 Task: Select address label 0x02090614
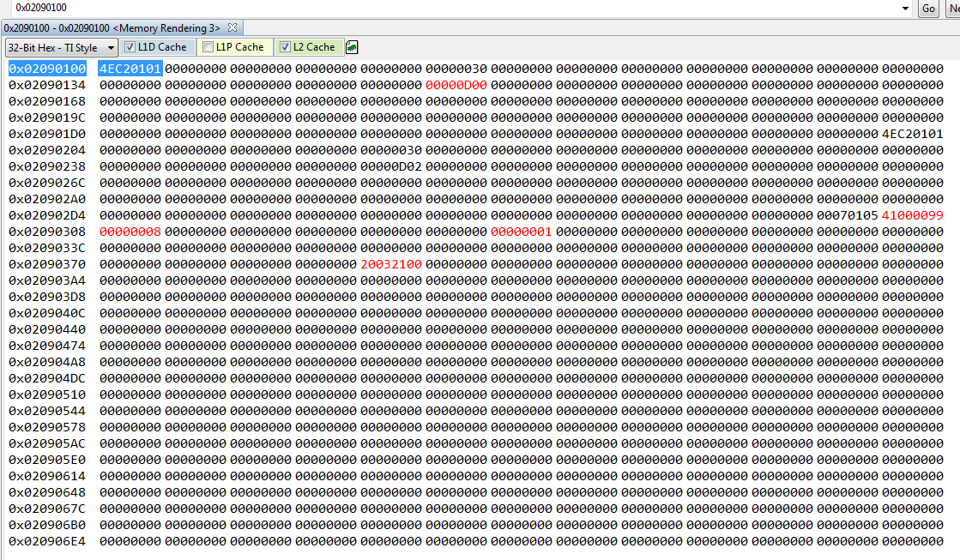pyautogui.click(x=47, y=476)
